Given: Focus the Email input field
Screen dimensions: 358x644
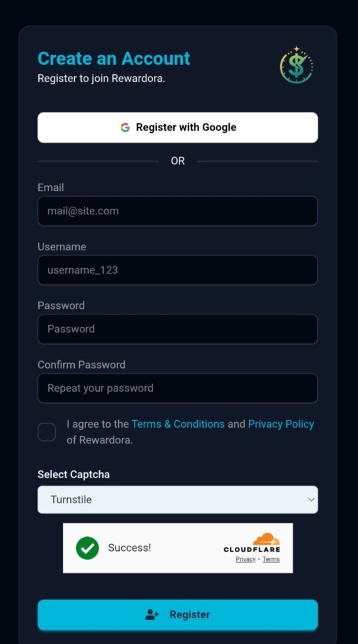Looking at the screenshot, I should [x=178, y=211].
